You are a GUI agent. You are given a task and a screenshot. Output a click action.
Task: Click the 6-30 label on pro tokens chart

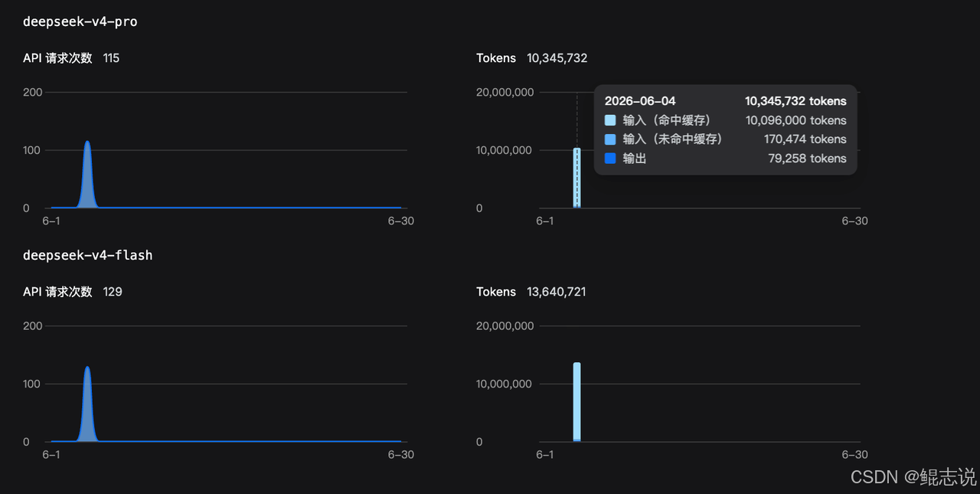coord(855,221)
